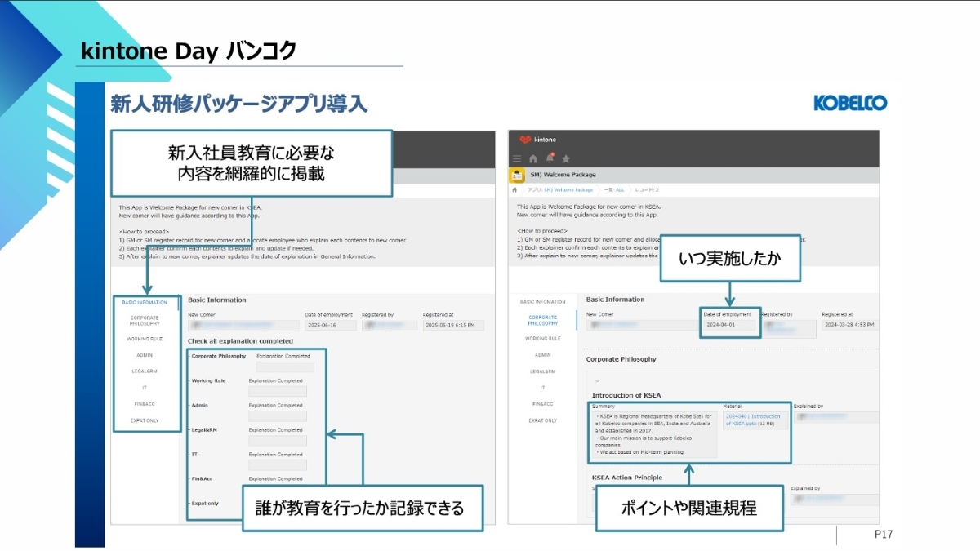Open notifications bell with red badge

coord(550,158)
